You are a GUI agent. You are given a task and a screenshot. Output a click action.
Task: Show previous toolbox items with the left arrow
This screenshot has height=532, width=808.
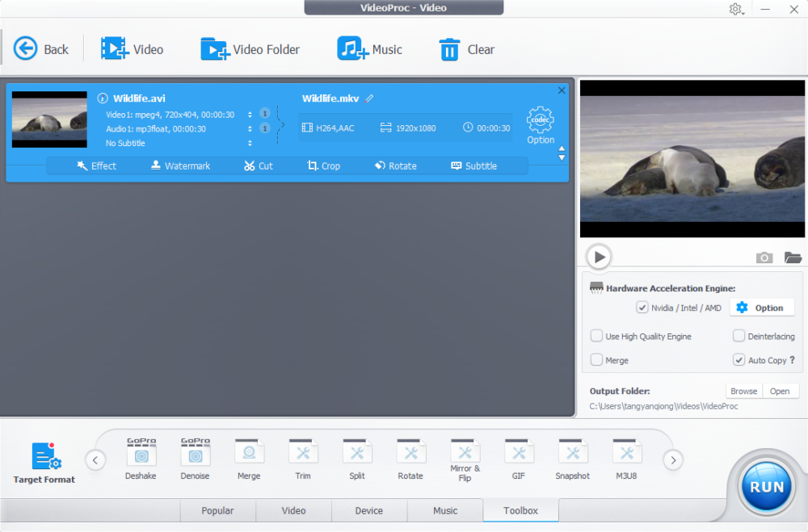(95, 460)
